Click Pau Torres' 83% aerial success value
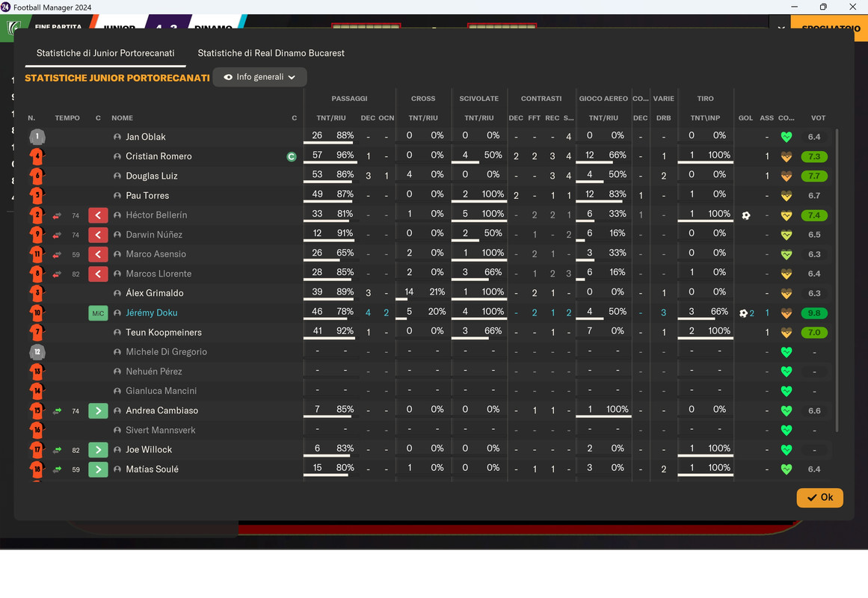 point(618,194)
